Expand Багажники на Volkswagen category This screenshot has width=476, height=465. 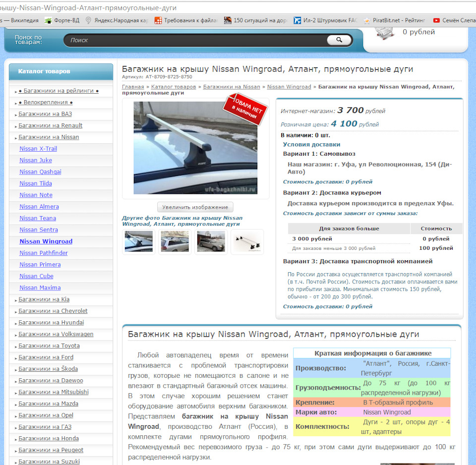pyautogui.click(x=56, y=334)
